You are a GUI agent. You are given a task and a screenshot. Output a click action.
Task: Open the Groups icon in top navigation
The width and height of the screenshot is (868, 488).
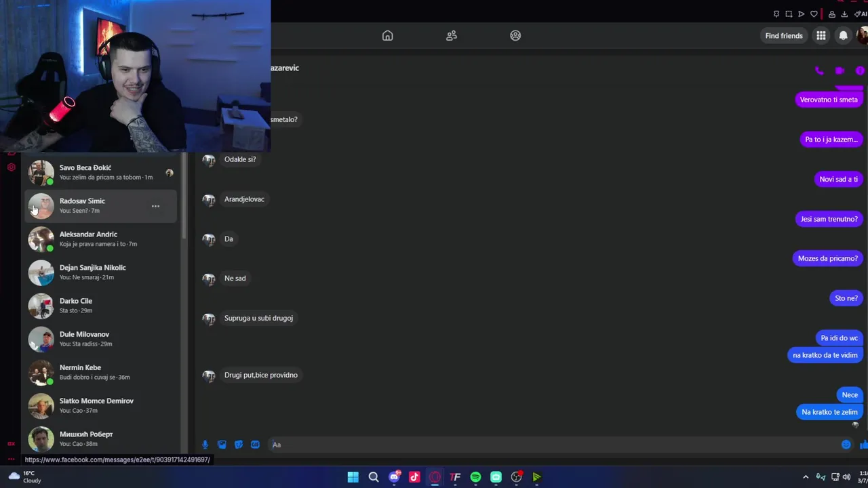(x=515, y=36)
